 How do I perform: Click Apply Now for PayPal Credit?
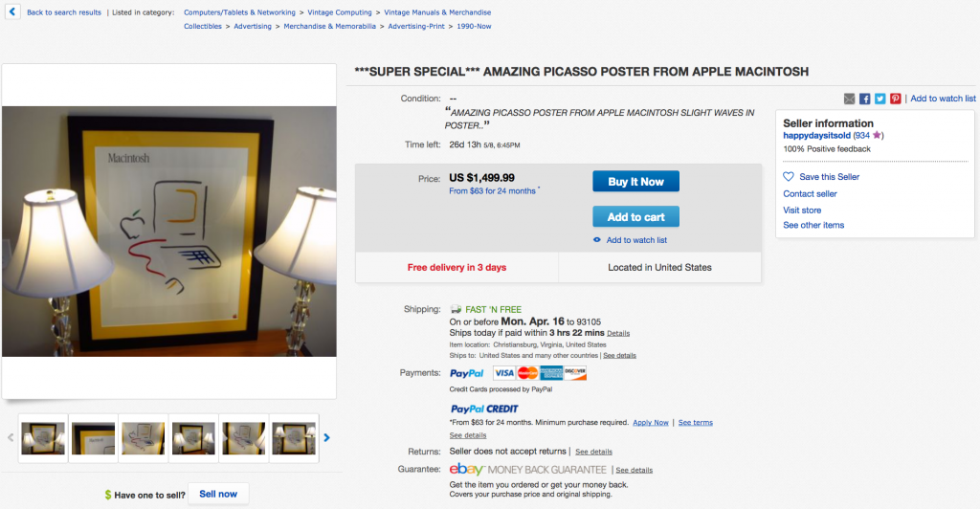651,423
